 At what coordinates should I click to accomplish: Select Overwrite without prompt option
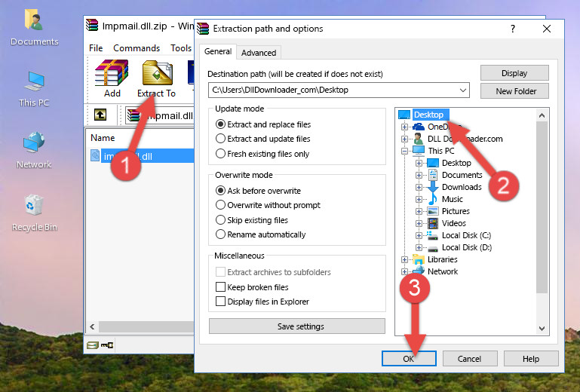[x=268, y=205]
